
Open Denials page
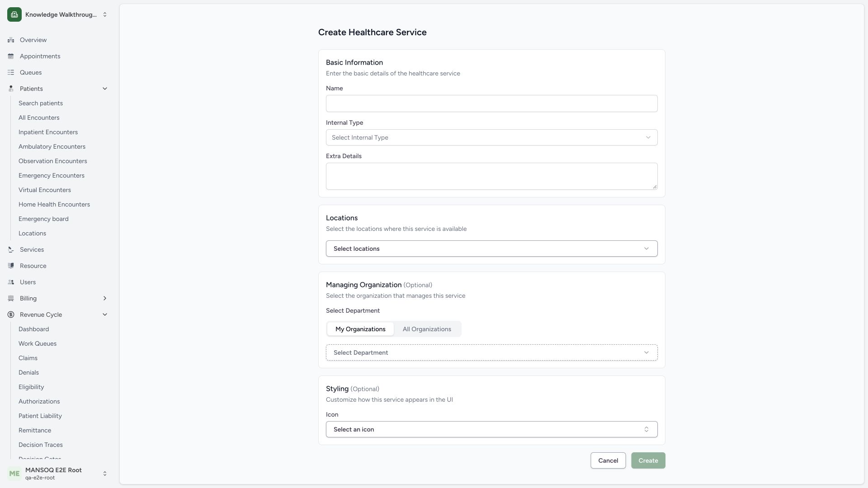point(28,372)
